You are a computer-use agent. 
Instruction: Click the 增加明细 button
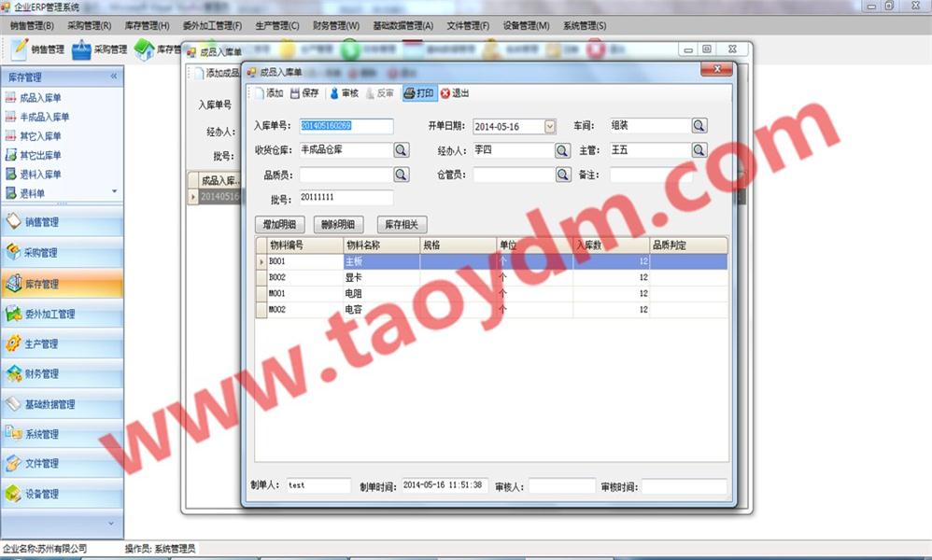[279, 225]
